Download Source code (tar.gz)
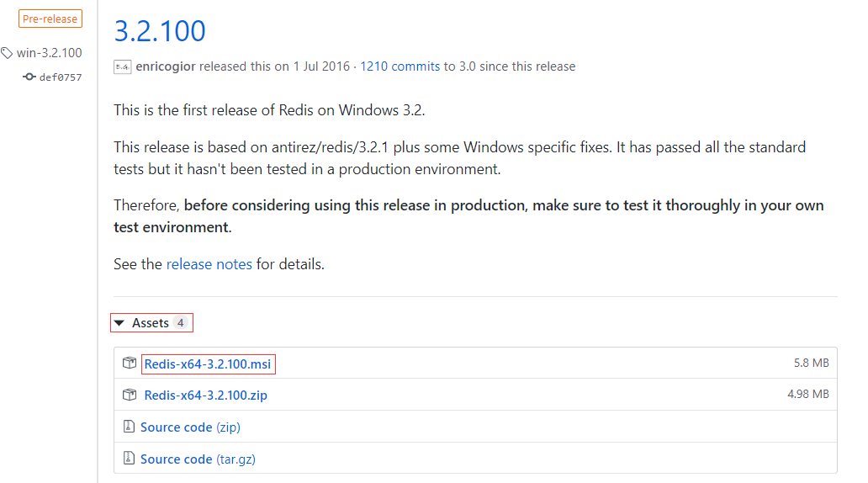 point(198,459)
